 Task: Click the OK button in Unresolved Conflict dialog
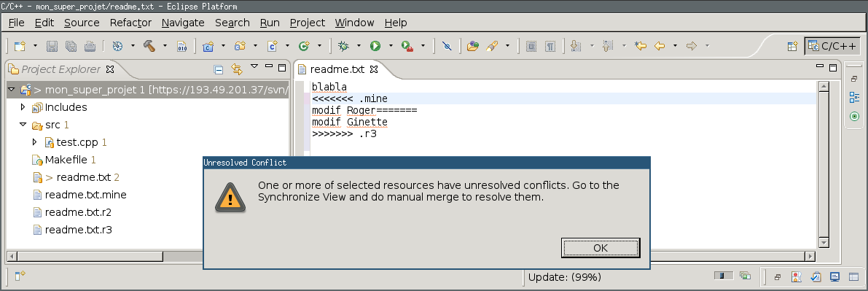point(601,248)
